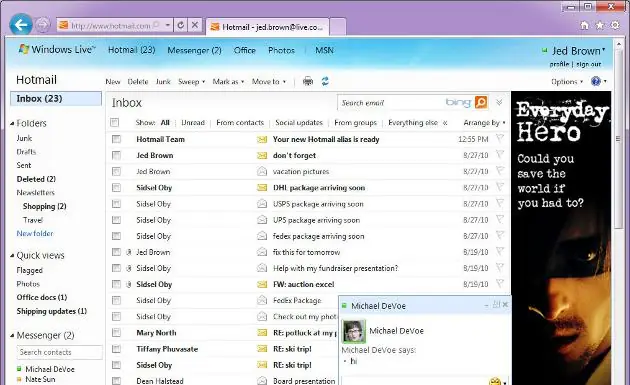Screen dimensions: 630x385
Task: Click the New folder link
Action: (35, 233)
